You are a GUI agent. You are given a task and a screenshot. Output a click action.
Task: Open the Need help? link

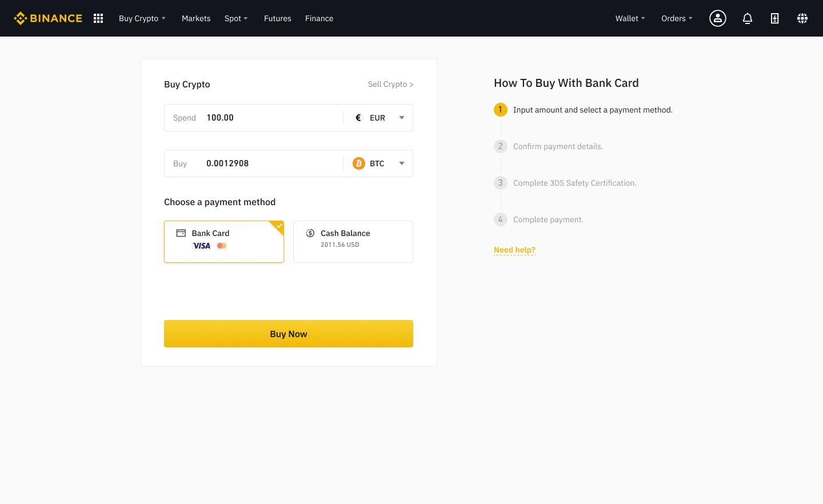(514, 250)
